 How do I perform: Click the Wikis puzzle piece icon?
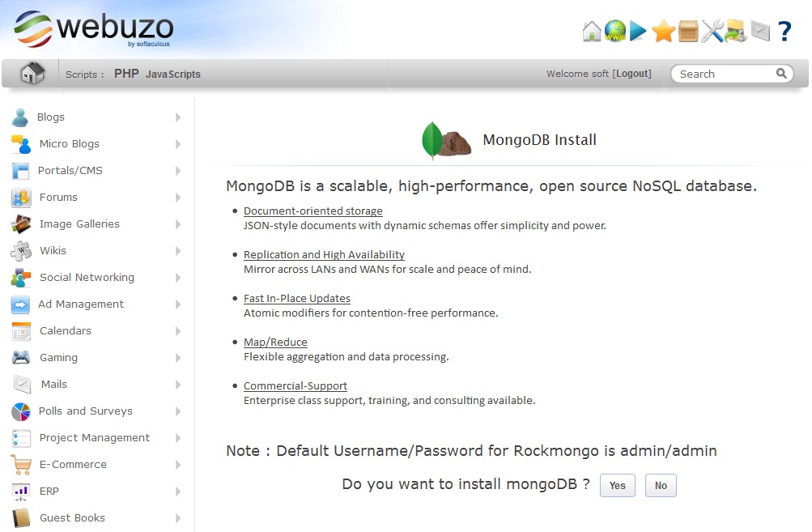[x=21, y=251]
